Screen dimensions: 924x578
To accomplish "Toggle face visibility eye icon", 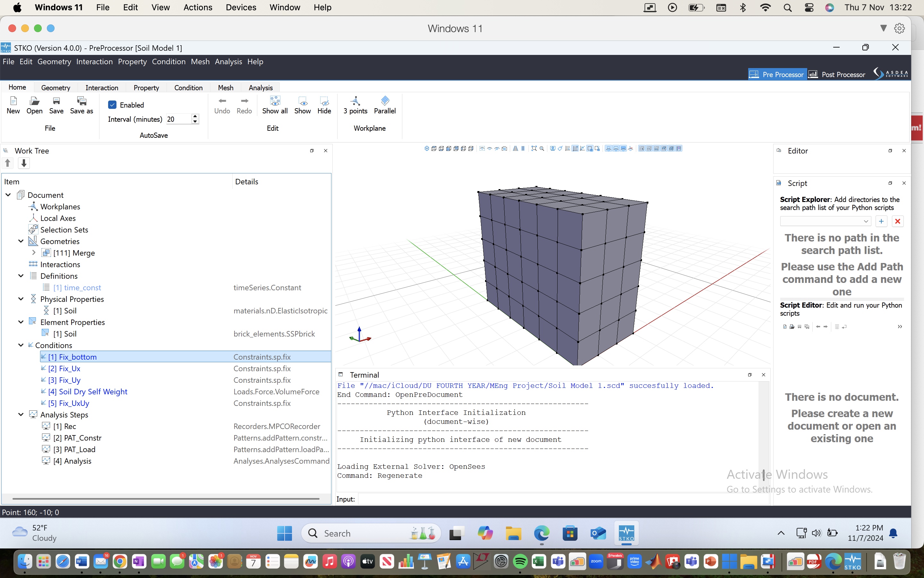I will pos(623,149).
